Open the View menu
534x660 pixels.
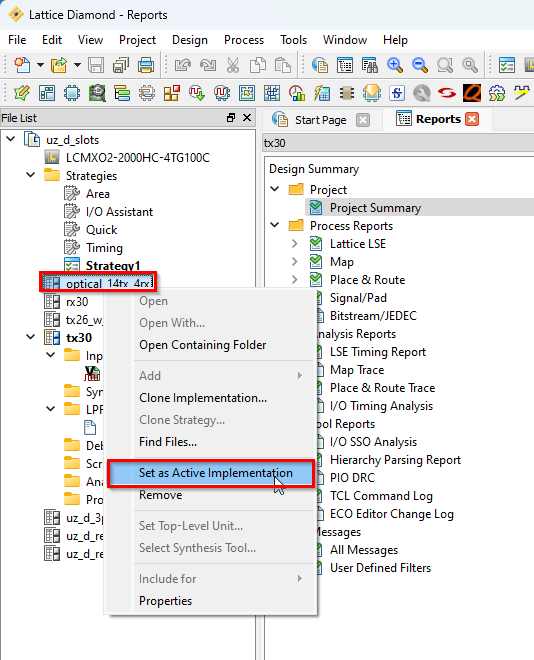pos(90,40)
